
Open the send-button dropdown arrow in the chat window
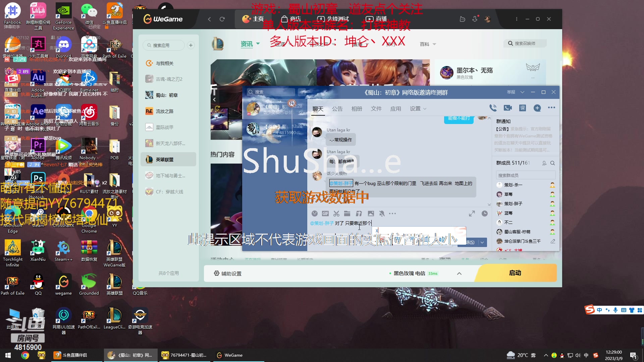(x=482, y=242)
